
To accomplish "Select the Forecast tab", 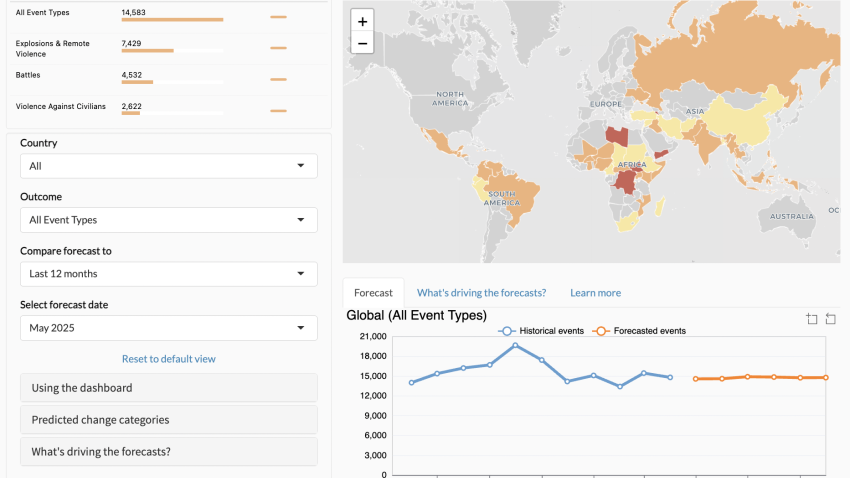I will coord(373,293).
